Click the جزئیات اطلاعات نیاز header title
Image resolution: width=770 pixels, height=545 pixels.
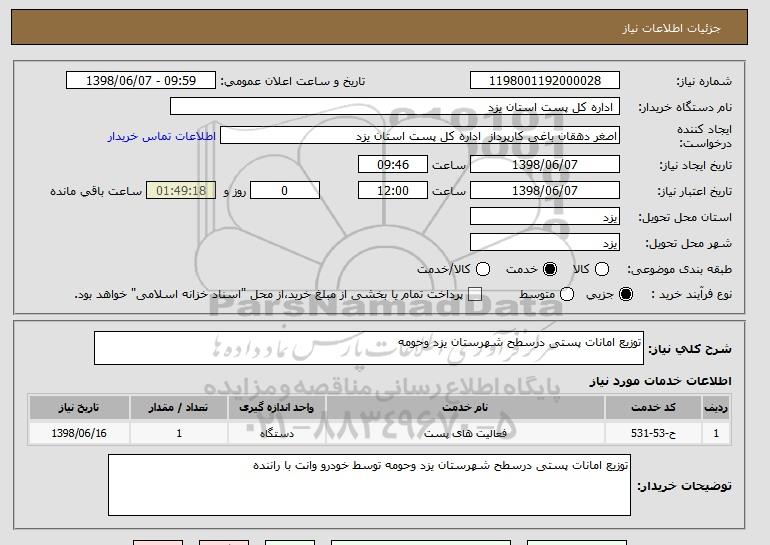(x=671, y=28)
